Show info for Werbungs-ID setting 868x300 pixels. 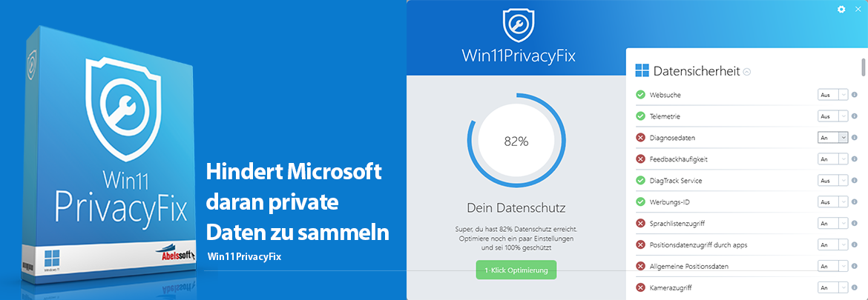click(x=855, y=201)
